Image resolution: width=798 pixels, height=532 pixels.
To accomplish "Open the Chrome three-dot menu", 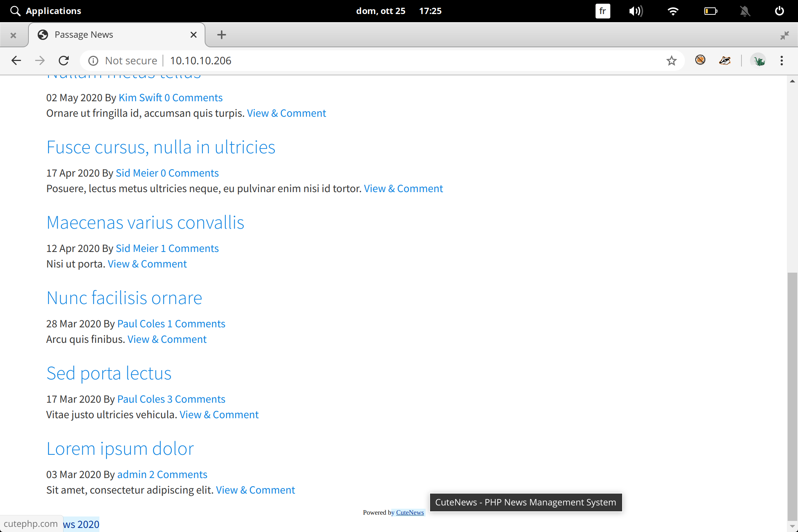I will (x=781, y=60).
